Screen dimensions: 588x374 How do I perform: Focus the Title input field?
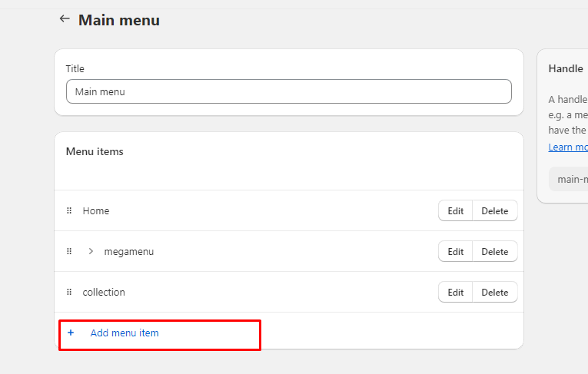(288, 91)
